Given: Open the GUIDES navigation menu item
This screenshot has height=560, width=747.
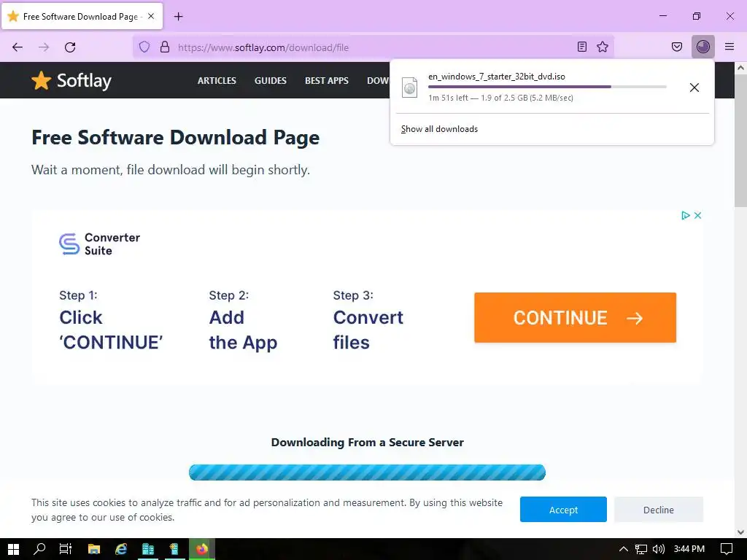Looking at the screenshot, I should [270, 80].
